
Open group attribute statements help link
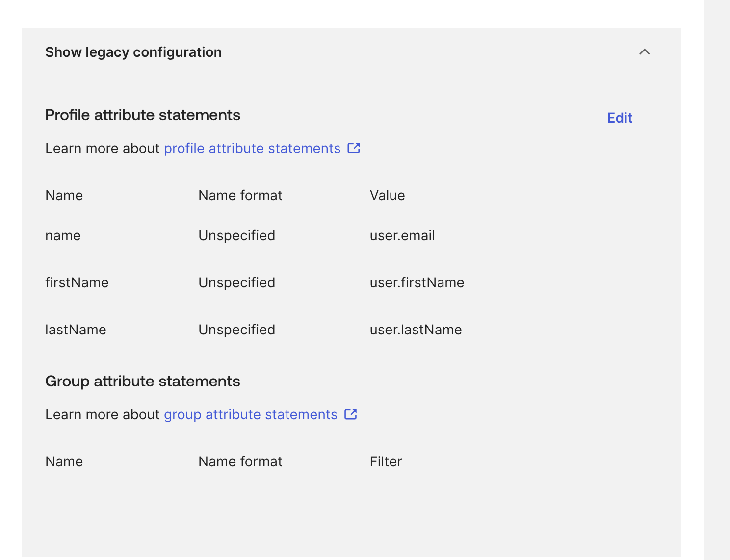(x=250, y=414)
